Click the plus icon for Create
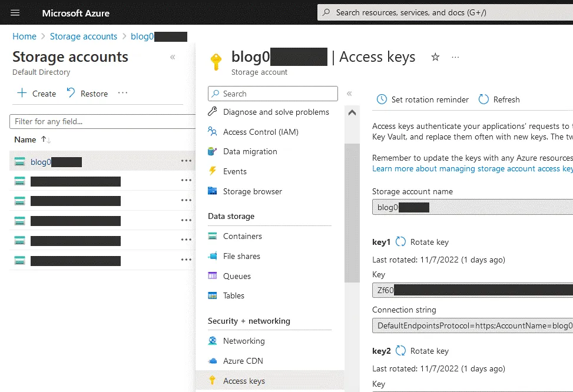 tap(22, 93)
